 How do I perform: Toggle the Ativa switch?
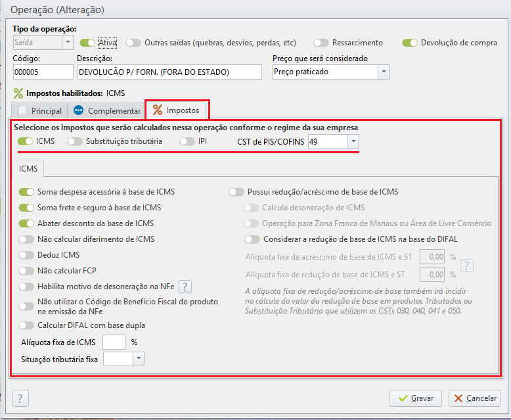coord(87,43)
